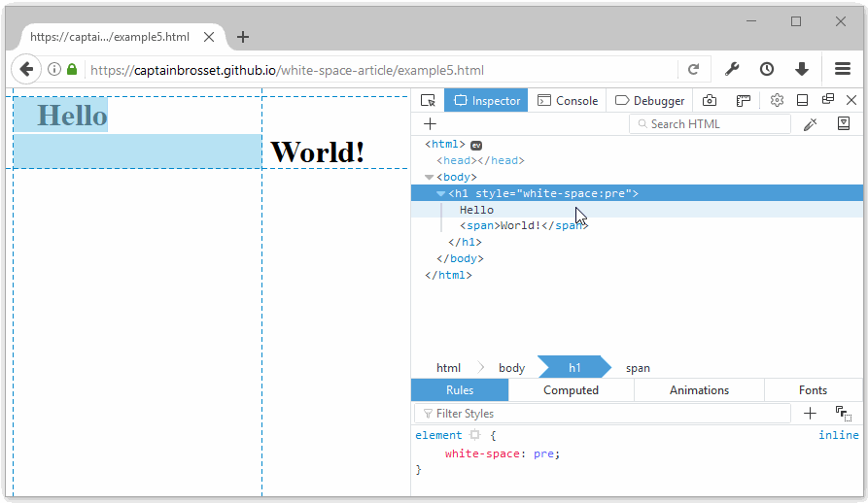Screen dimensions: 868x503
Task: Open the Computed tab
Action: coord(571,390)
